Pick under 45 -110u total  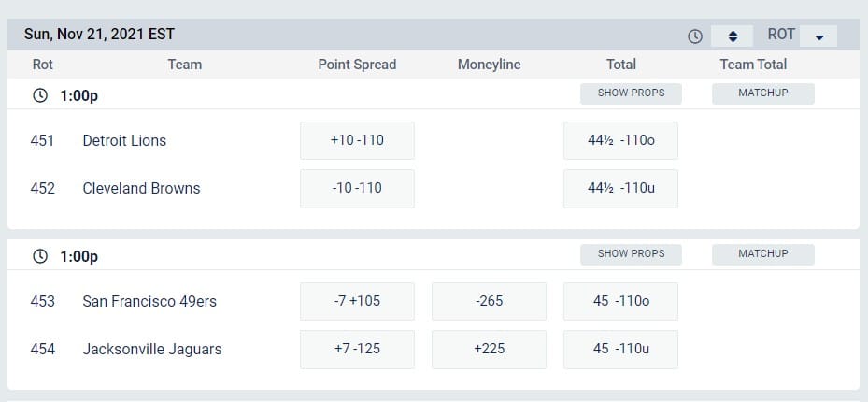point(620,350)
